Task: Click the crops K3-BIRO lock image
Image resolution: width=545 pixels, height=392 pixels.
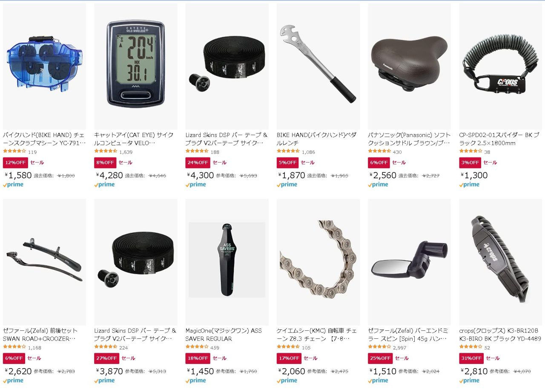Action: tap(500, 262)
